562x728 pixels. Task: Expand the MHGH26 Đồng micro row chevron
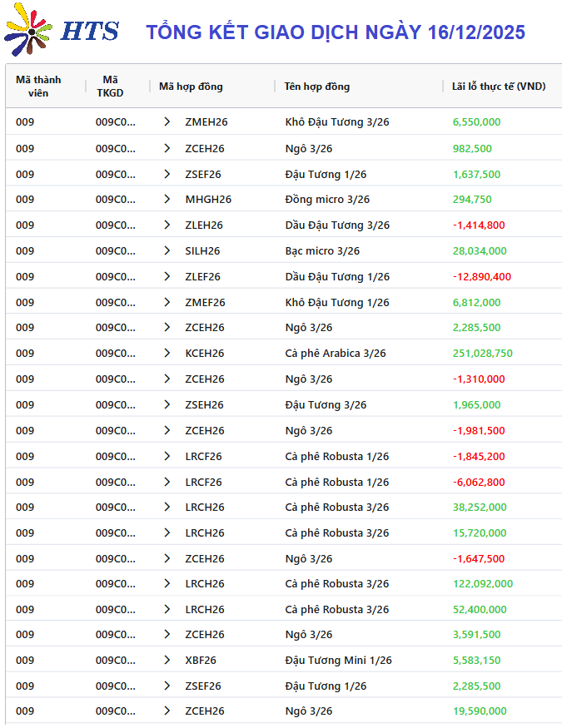(167, 200)
